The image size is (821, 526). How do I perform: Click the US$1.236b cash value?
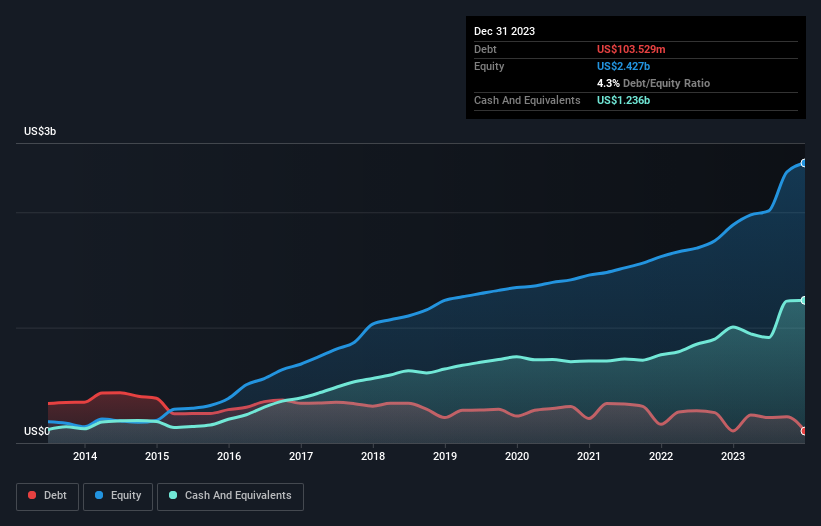click(623, 100)
